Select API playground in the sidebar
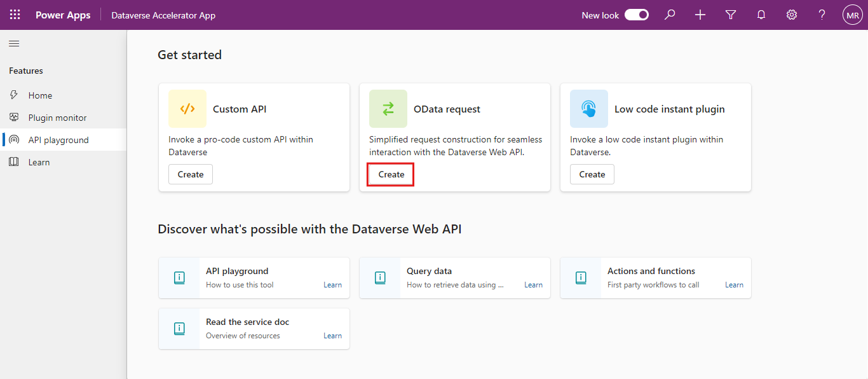This screenshot has height=379, width=868. pyautogui.click(x=58, y=140)
